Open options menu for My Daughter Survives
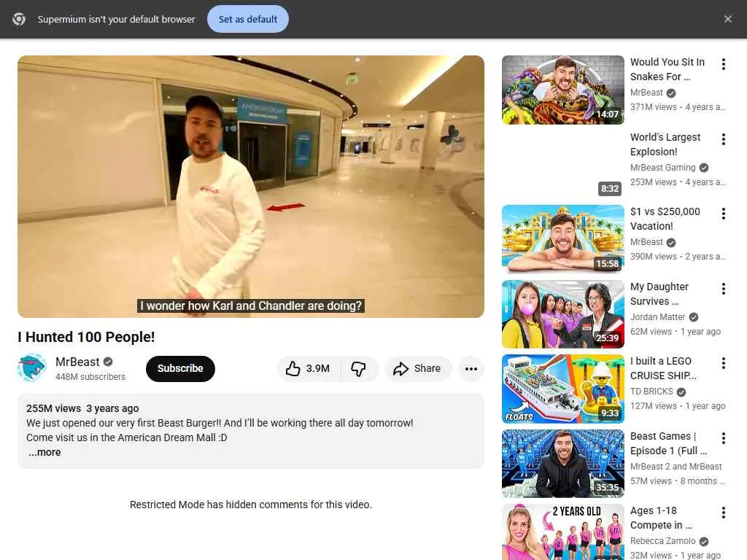Viewport: 747px width, 560px height. pos(723,289)
